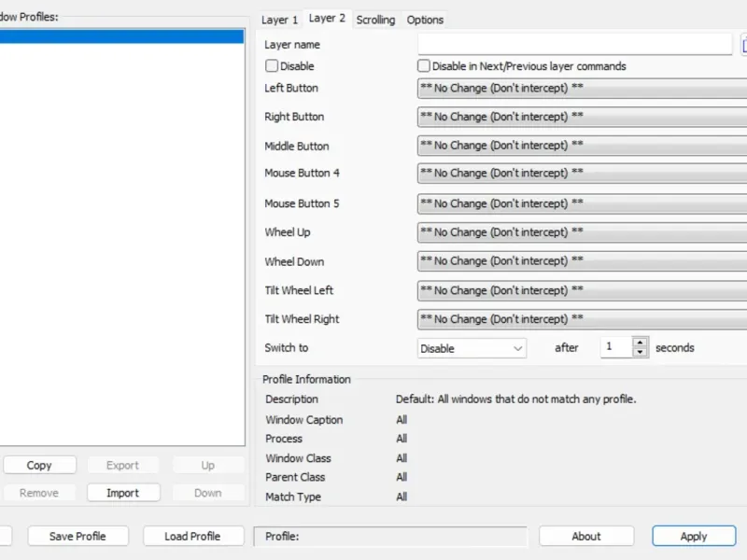This screenshot has width=747, height=560.
Task: Open the Tilt Wheel Right action dropdown
Action: 582,319
